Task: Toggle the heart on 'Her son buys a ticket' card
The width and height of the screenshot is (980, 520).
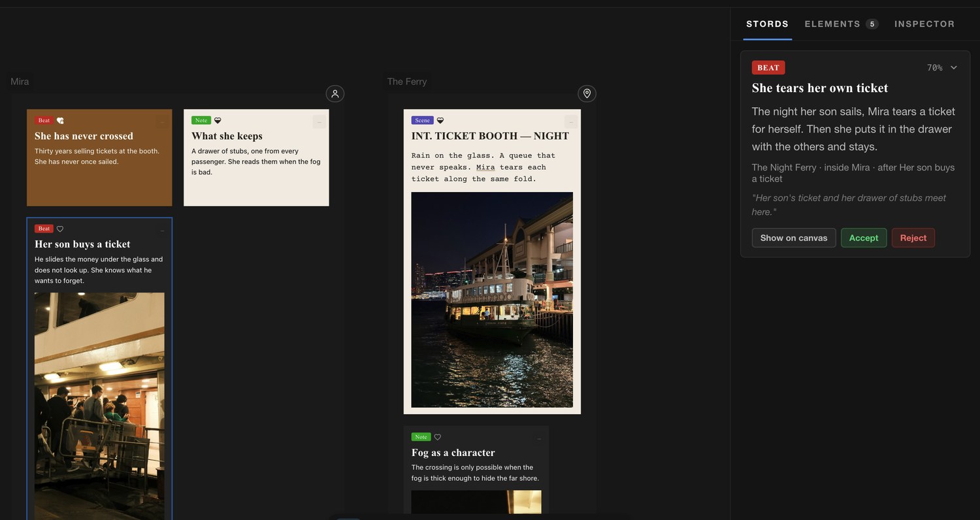Action: (x=60, y=229)
